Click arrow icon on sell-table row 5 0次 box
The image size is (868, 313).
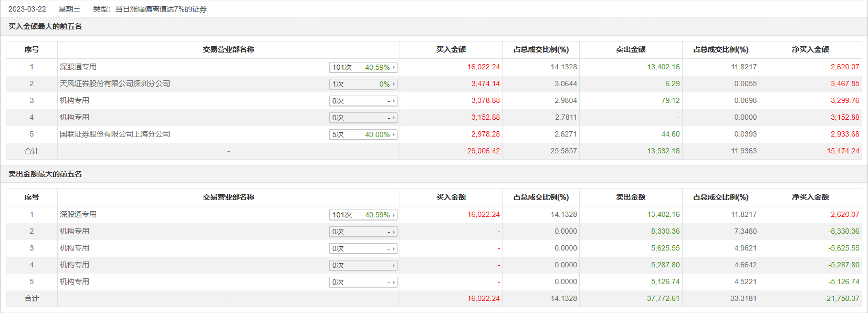[394, 282]
